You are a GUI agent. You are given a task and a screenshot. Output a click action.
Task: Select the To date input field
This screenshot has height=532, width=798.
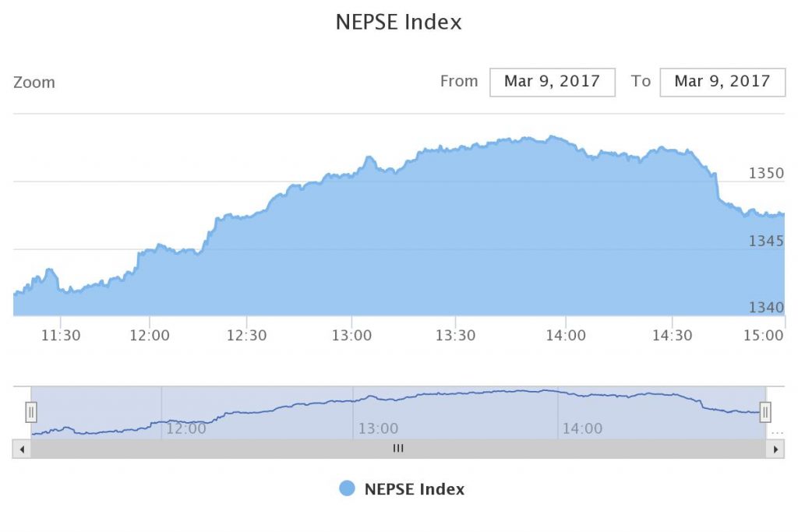click(x=722, y=82)
